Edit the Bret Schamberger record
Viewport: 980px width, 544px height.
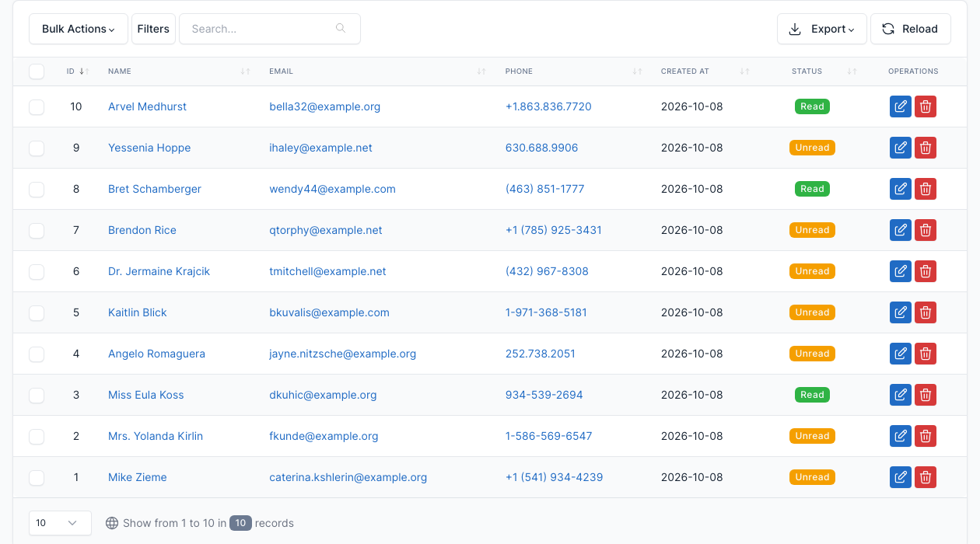coord(901,189)
